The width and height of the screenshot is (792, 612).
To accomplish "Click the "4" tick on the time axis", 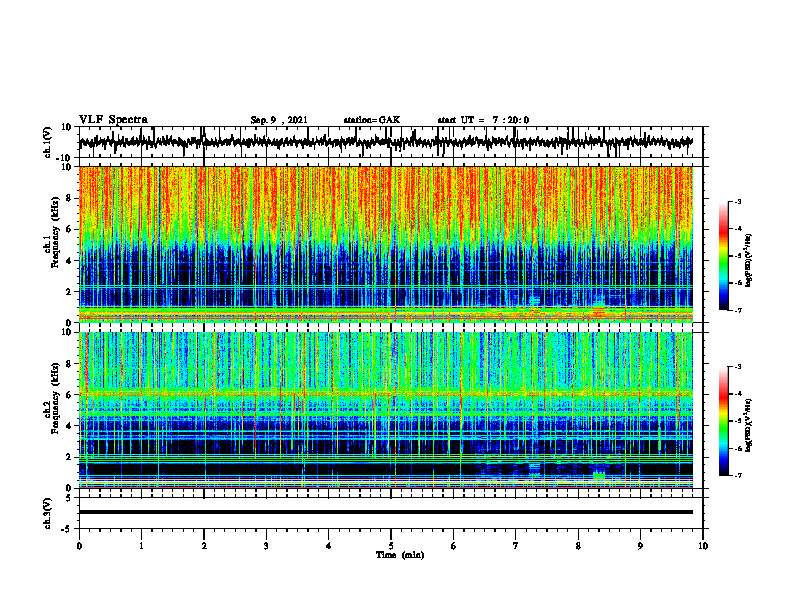I will pyautogui.click(x=329, y=546).
